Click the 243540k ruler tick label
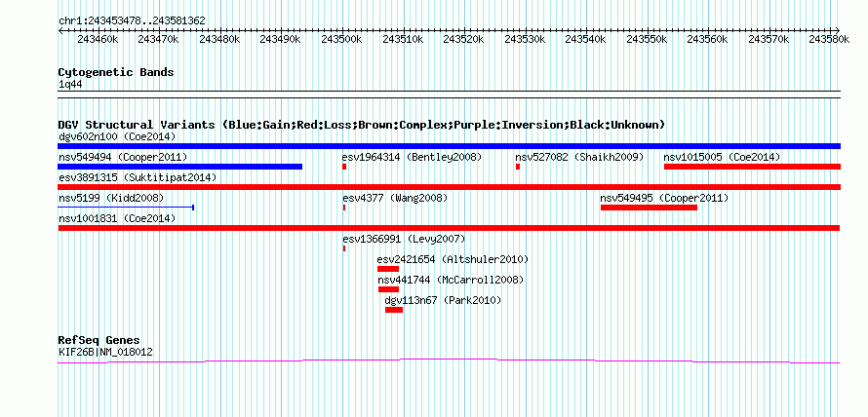Screen dimensions: 868x417 (586, 39)
